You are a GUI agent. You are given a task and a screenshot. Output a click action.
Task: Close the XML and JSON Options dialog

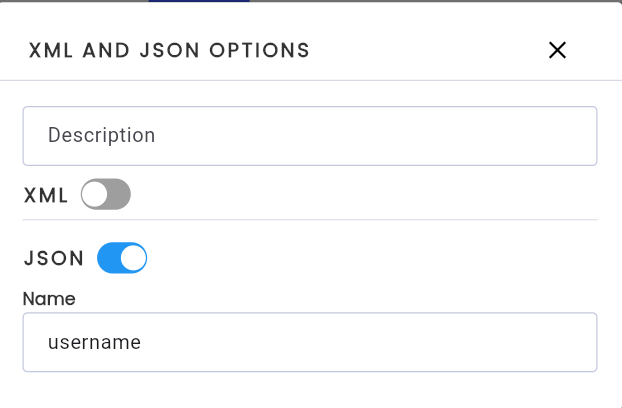tap(557, 50)
